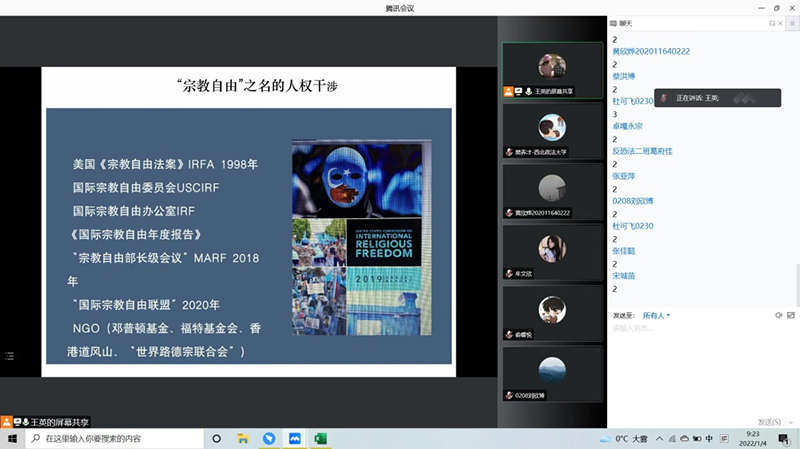Toggle the 中 input method indicator
The height and width of the screenshot is (449, 800).
tap(709, 438)
